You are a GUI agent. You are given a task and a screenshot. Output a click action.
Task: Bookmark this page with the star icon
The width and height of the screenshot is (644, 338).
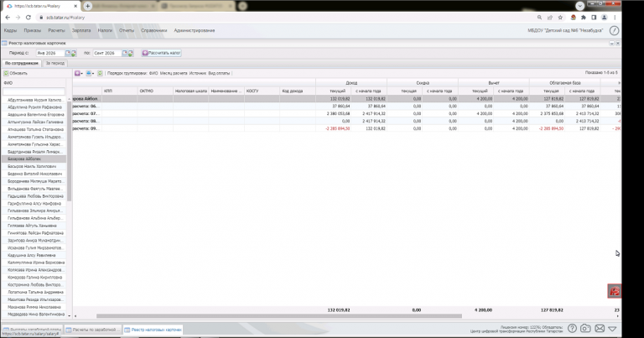pos(560,18)
